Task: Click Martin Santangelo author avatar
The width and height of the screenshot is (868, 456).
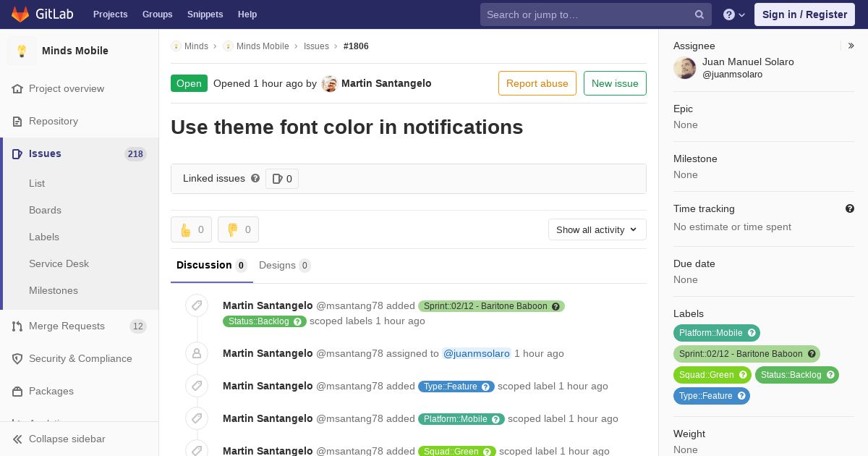Action: [x=330, y=83]
